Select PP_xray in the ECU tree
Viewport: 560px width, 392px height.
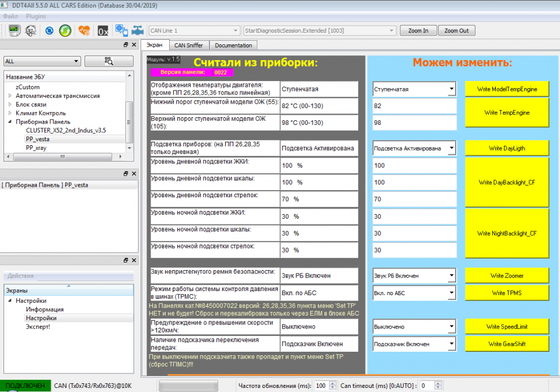[36, 148]
